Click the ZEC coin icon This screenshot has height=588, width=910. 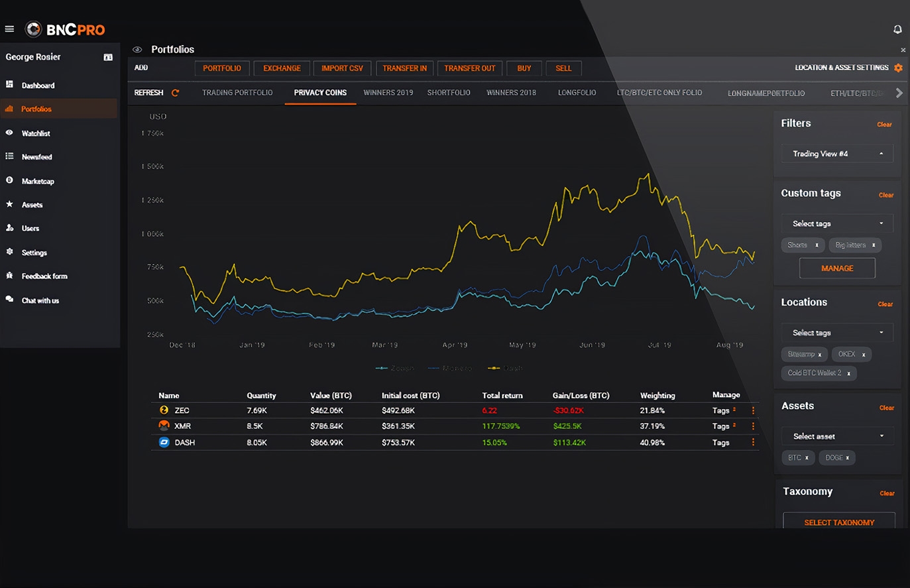(164, 410)
